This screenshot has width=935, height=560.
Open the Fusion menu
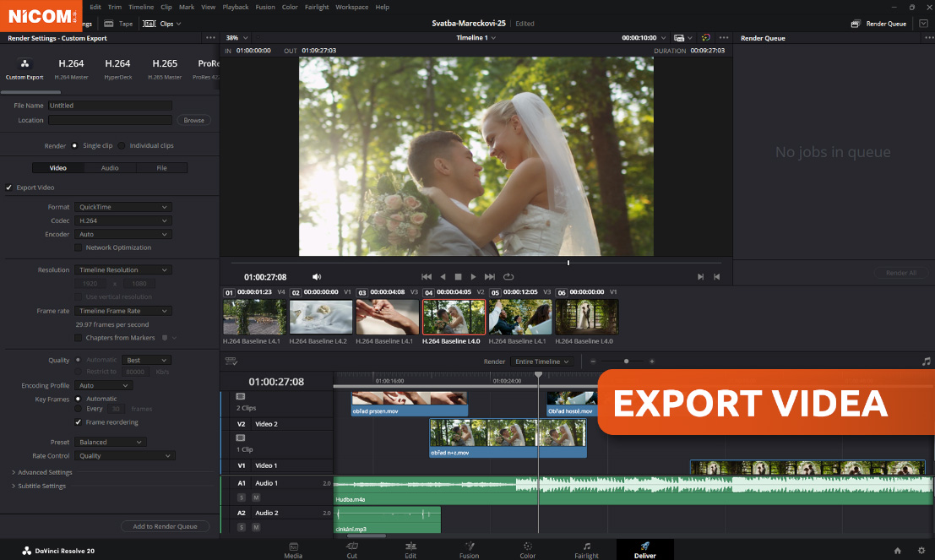point(264,7)
